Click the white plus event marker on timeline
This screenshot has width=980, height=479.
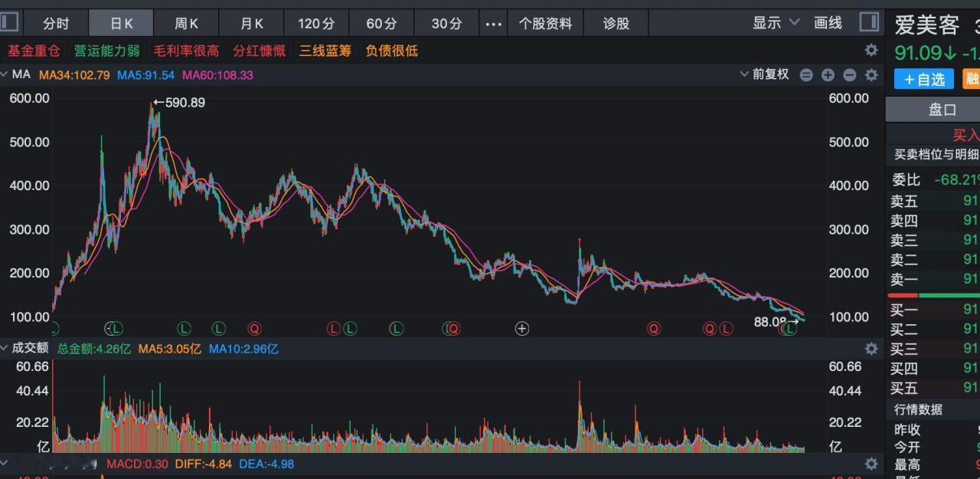(522, 329)
